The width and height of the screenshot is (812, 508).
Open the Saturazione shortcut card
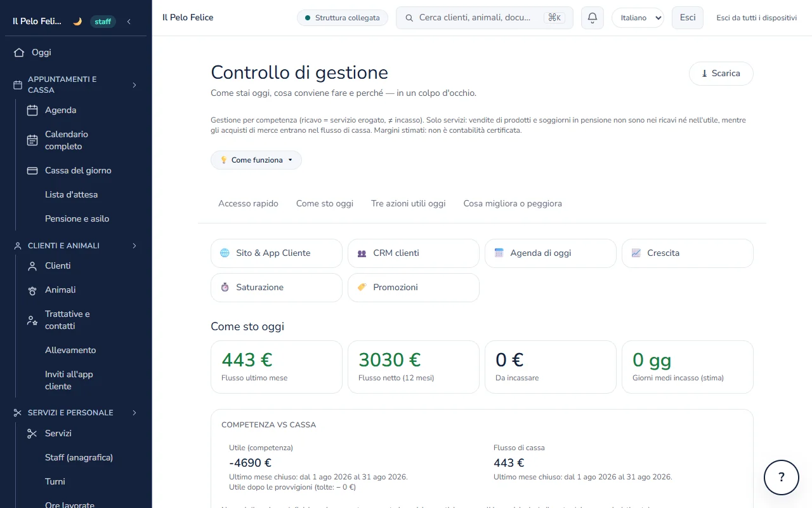coord(277,288)
